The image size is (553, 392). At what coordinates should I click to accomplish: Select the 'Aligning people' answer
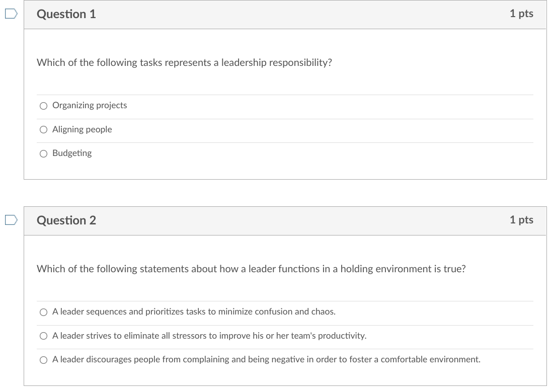click(44, 129)
